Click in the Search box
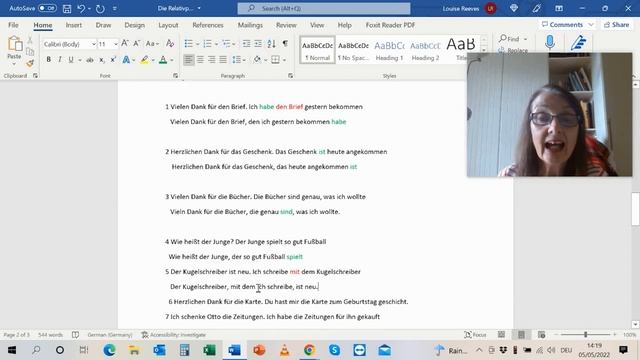Screen dimensions: 640x360 [324, 8]
